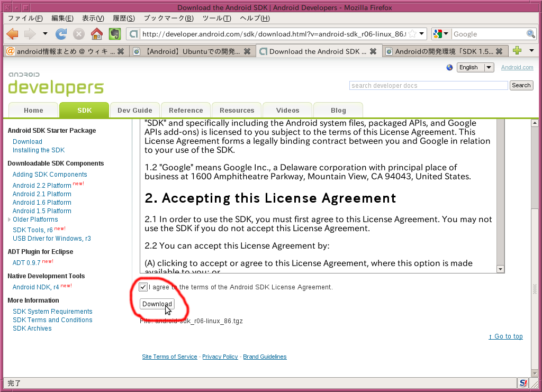Open the Android NDK, r4 link
Screen dimensions: 542x392
tap(35, 287)
